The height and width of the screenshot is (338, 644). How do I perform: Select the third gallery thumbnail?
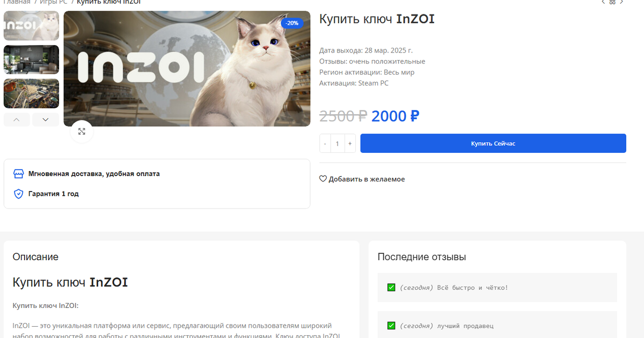click(31, 93)
